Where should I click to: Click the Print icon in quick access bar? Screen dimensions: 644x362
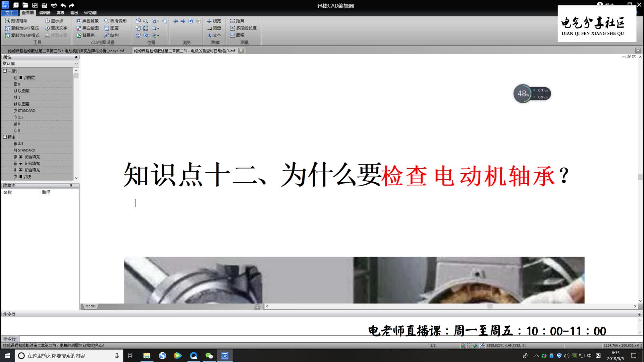click(x=54, y=5)
